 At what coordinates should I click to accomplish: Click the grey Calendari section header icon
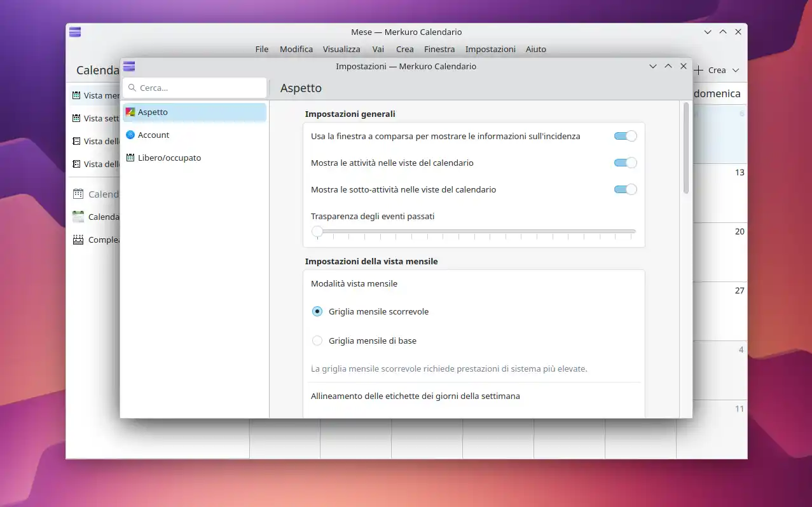coord(78,194)
